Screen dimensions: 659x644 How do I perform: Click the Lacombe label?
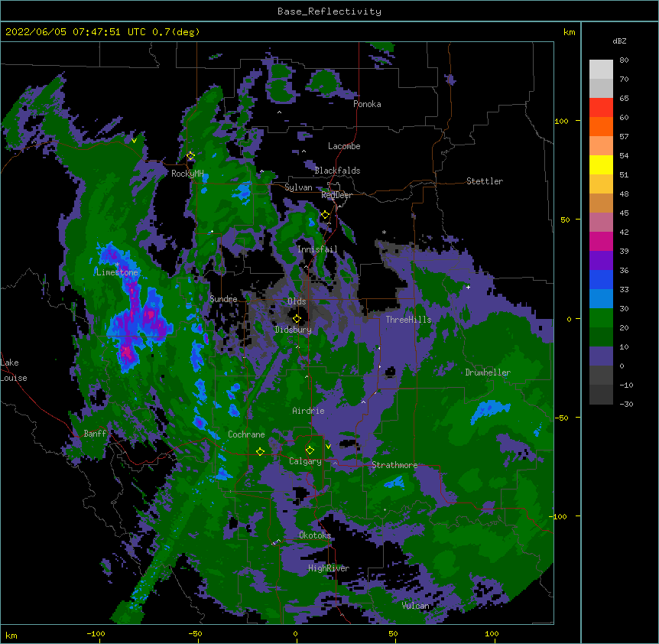[x=344, y=146]
